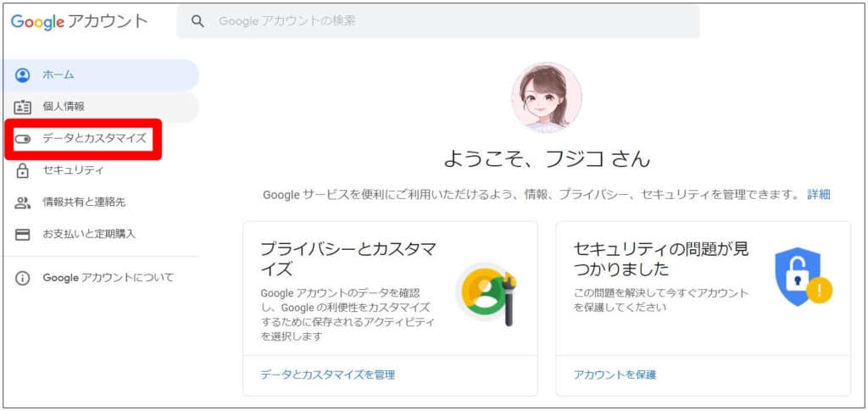Screen dimensions: 868x411
Task: Click the Google アカウント logo
Action: coord(79,21)
